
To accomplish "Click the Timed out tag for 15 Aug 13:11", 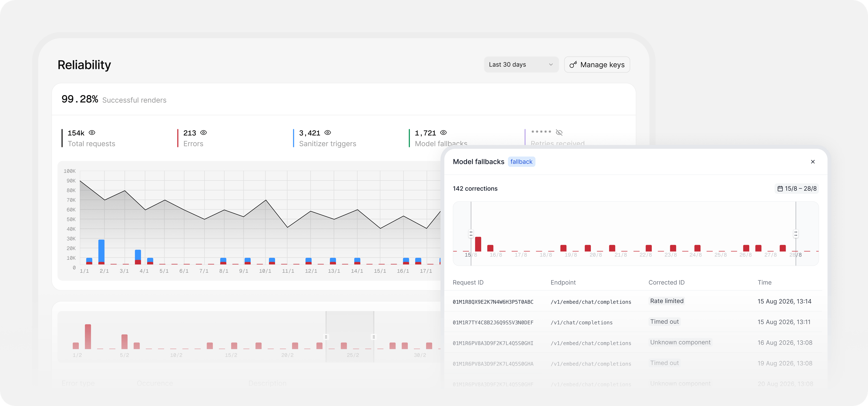I will click(x=664, y=322).
